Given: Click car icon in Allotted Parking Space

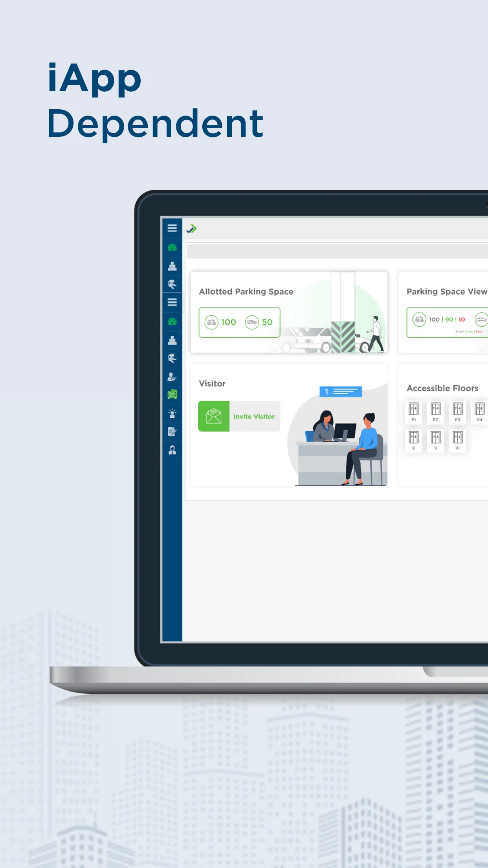Looking at the screenshot, I should click(252, 322).
